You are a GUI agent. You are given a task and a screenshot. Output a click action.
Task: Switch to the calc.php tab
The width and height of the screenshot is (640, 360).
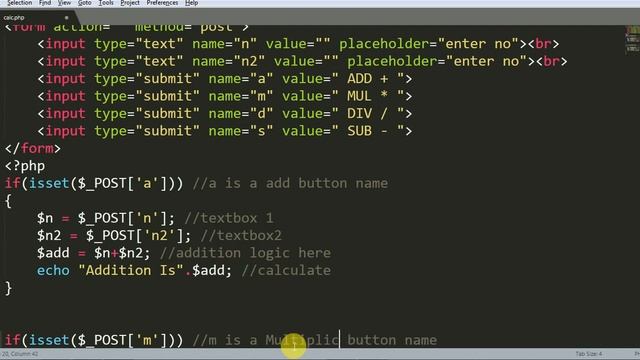point(37,18)
